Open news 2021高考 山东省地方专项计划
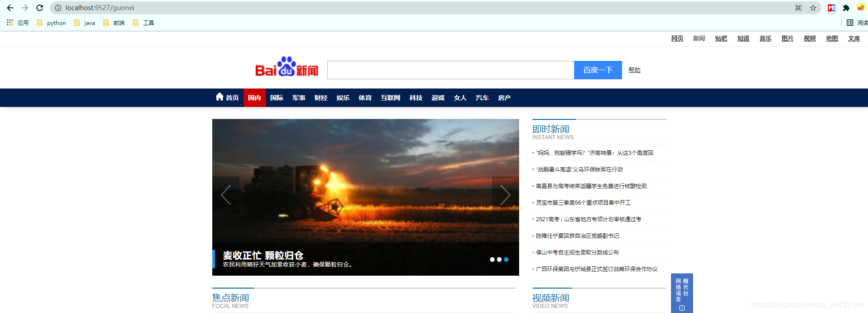Screen dimensions: 868x313 (588, 219)
